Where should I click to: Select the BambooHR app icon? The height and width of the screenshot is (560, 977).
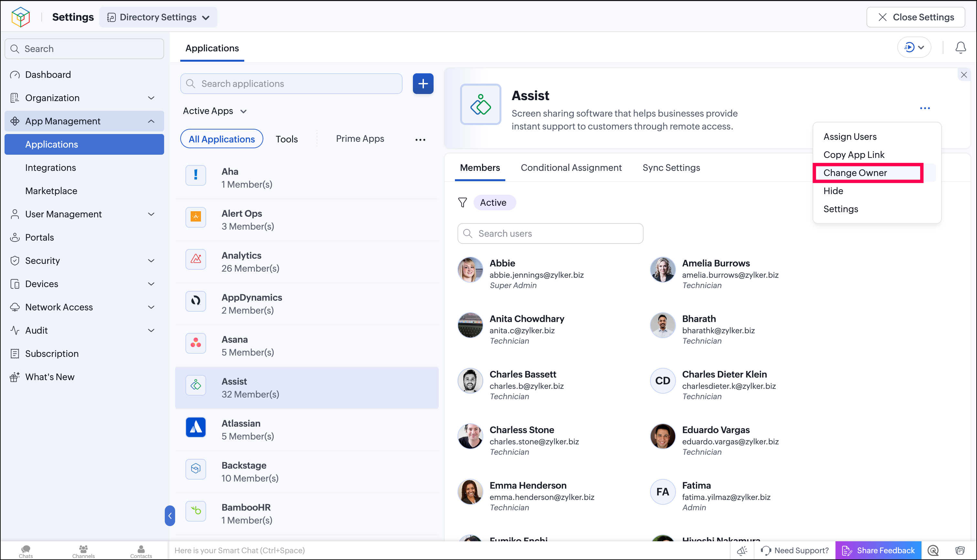196,511
